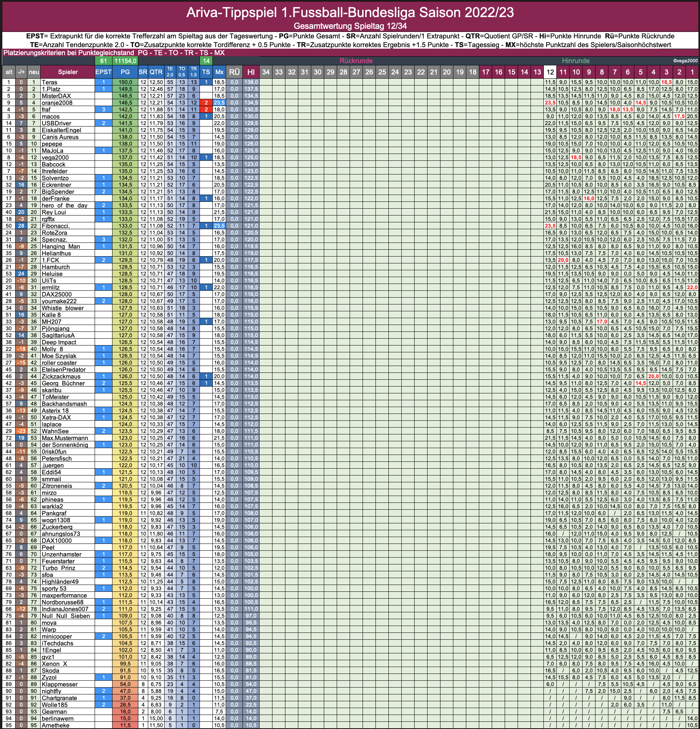
Task: Select player name 'Unzenhamster'
Action: click(62, 554)
